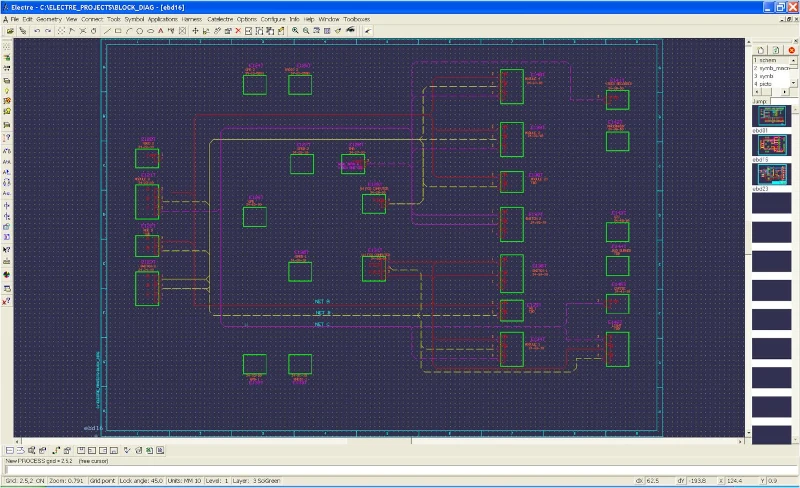Screen dimensions: 800x488
Task: Select the line drawing tool
Action: click(107, 31)
